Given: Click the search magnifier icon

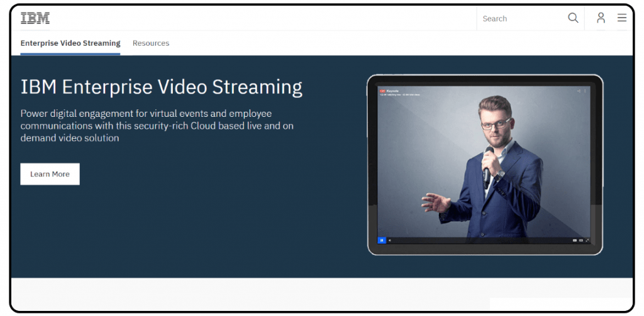Looking at the screenshot, I should tap(573, 18).
